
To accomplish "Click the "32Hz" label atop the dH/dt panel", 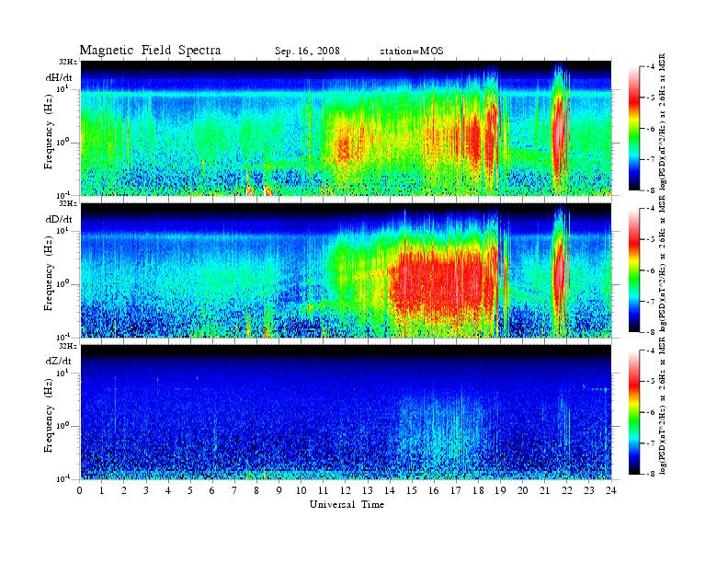I will click(68, 62).
